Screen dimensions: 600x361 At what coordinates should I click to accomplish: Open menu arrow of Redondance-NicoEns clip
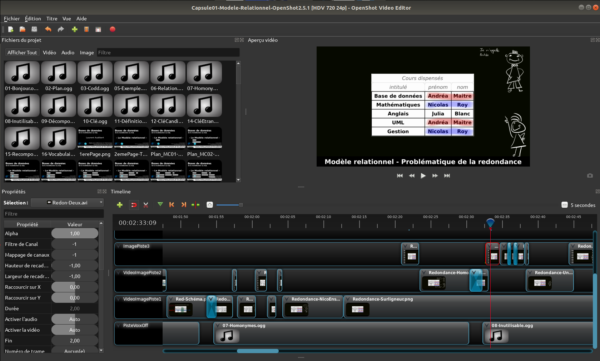coord(287,299)
